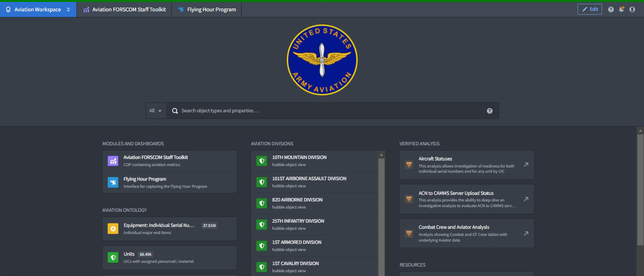Open 82D AIRBORNE DIVISION object view
Screen dimensions: 644x276
coord(315,203)
